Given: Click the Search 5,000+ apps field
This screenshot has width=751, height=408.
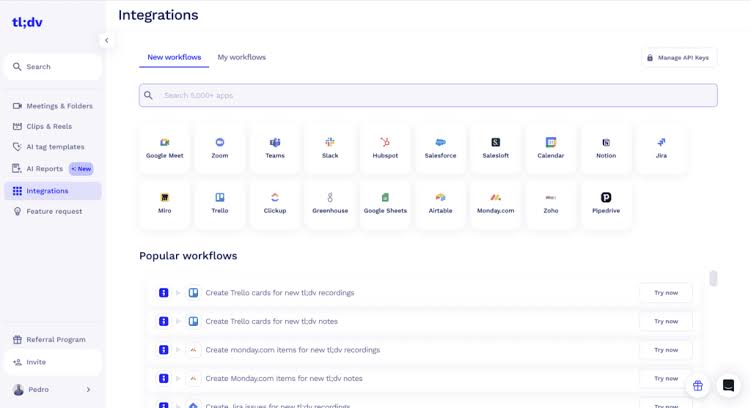Looking at the screenshot, I should tap(428, 95).
